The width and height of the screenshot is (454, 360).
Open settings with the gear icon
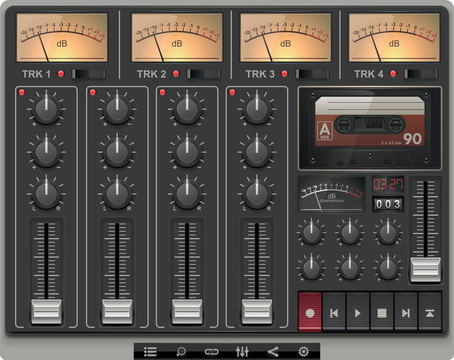[303, 351]
